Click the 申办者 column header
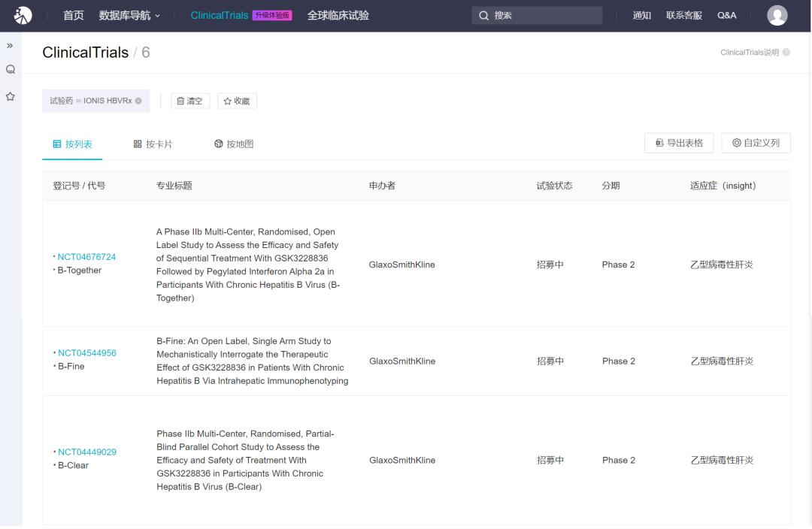Image resolution: width=812 pixels, height=529 pixels. click(382, 186)
